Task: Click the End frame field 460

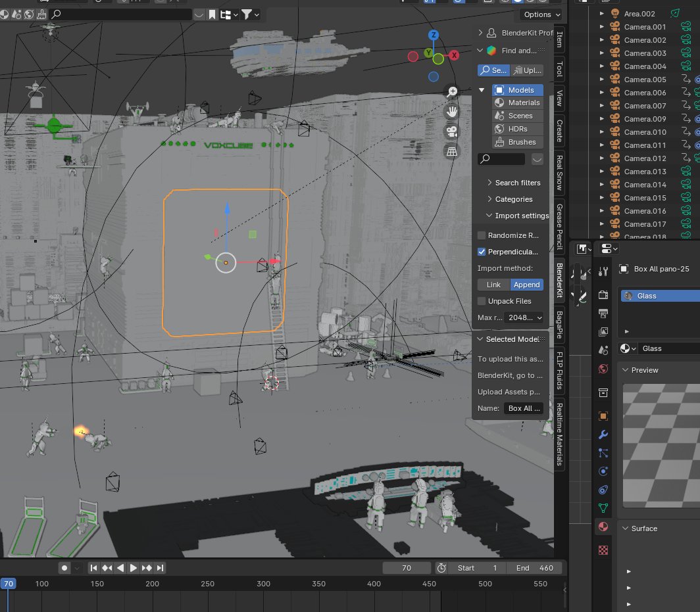Action: tap(535, 568)
